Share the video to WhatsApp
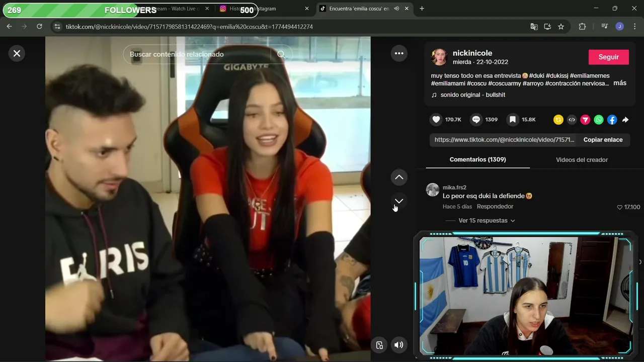644x362 pixels. (598, 120)
